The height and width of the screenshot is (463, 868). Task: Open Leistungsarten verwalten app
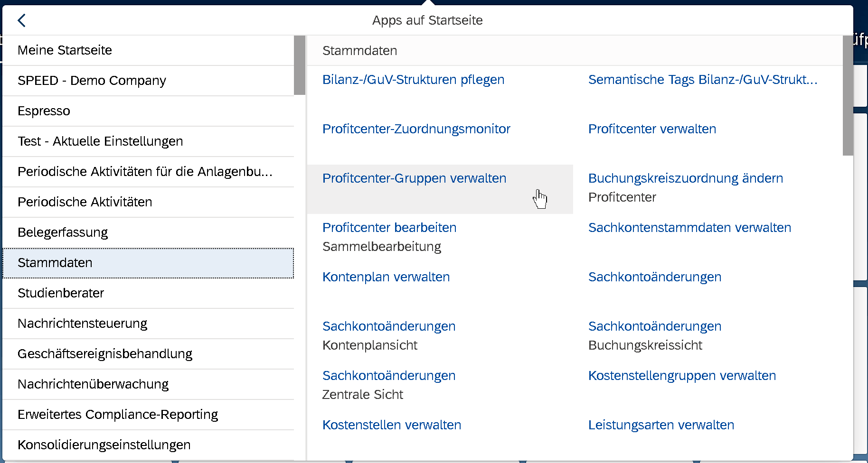[661, 425]
